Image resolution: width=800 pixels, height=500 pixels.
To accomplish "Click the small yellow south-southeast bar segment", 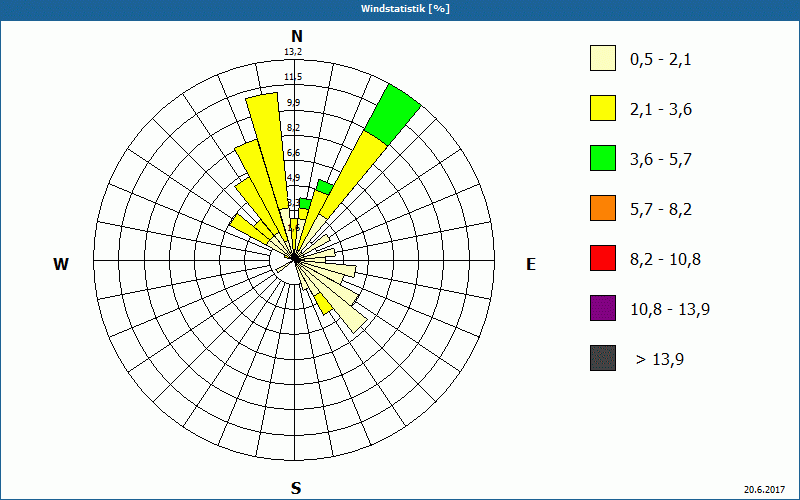I will pyautogui.click(x=323, y=304).
